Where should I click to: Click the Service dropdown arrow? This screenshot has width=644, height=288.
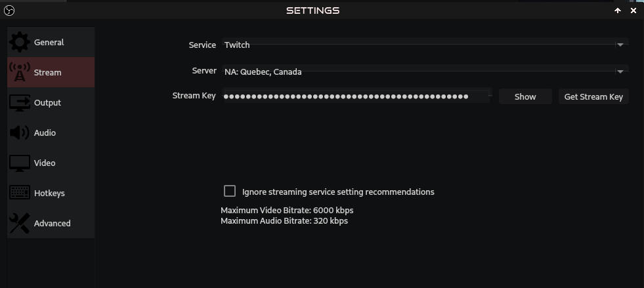(x=620, y=45)
